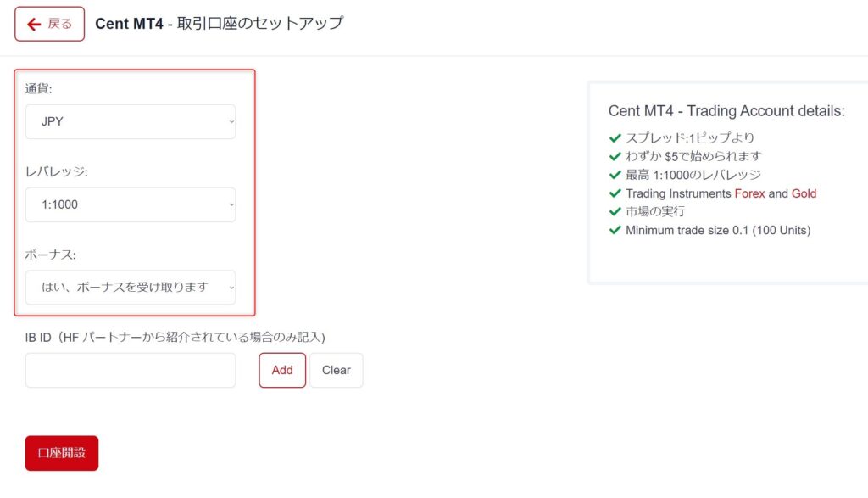The height and width of the screenshot is (498, 868).
Task: Click the text わずか $5で始められます
Action: point(693,156)
